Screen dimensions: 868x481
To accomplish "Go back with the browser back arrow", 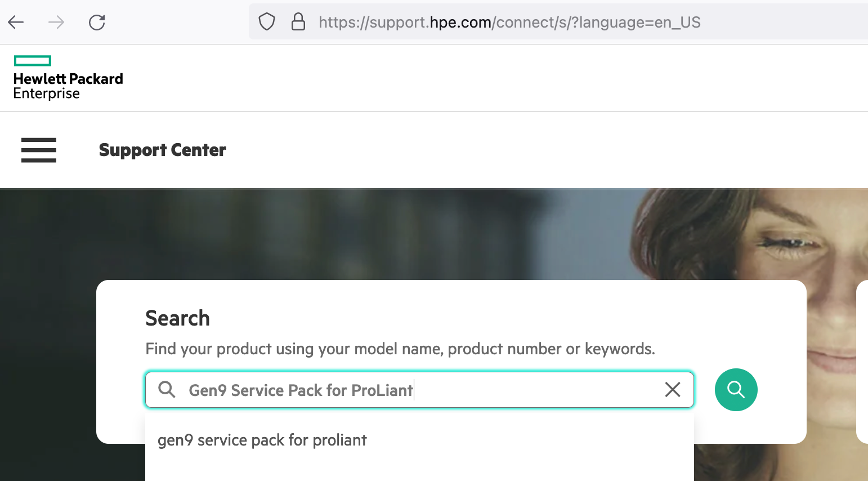I will (16, 23).
